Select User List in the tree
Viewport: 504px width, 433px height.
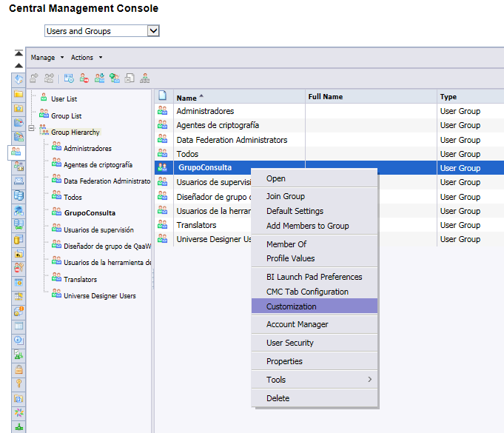(x=64, y=99)
